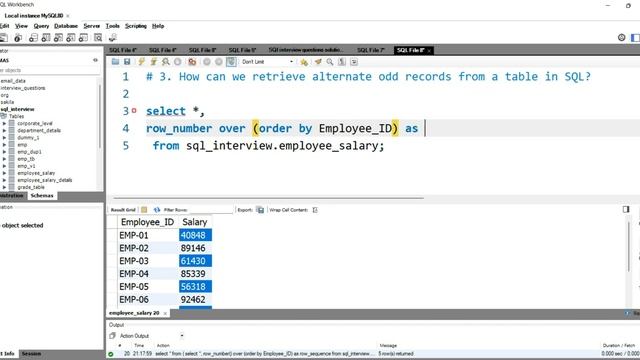Toggle the sidebar panel icon at top right
The height and width of the screenshot is (360, 640).
(x=635, y=38)
